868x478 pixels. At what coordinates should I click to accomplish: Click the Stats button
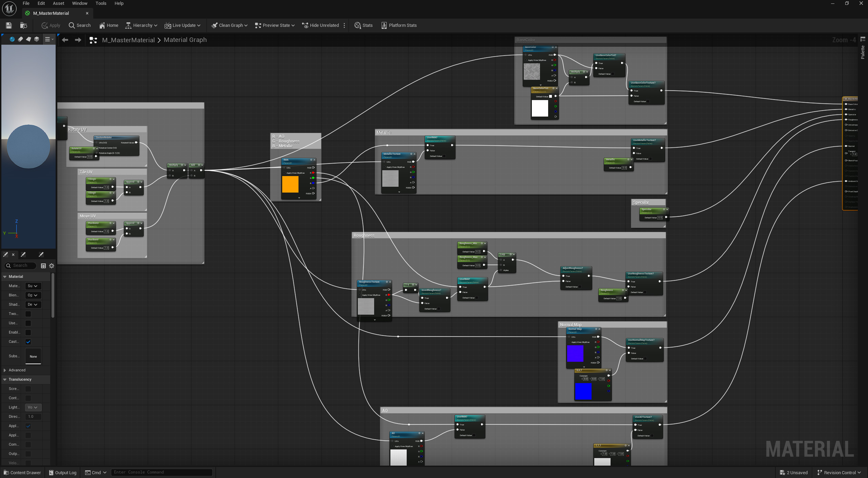click(364, 25)
